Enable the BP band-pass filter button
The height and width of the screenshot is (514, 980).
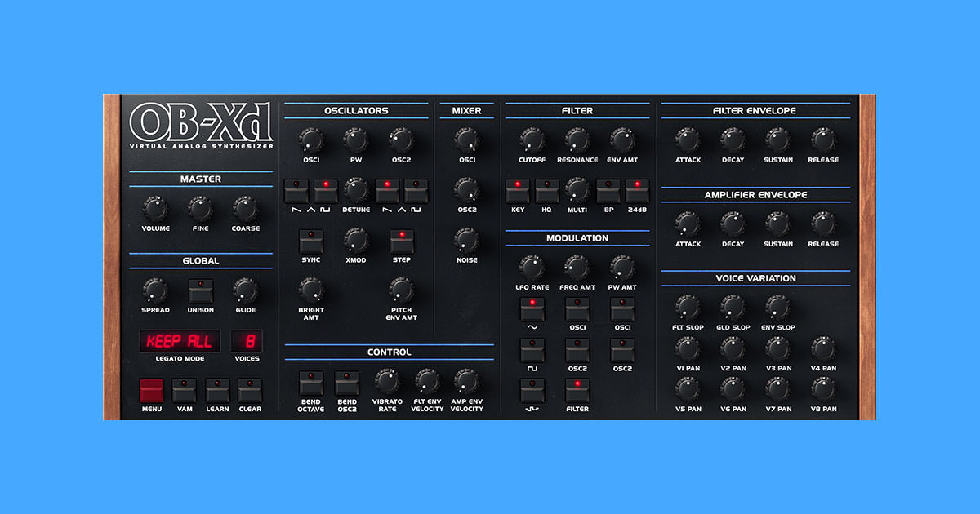tap(608, 191)
